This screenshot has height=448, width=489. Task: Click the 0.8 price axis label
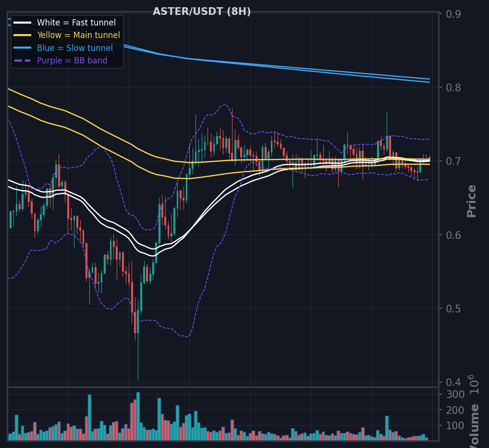pyautogui.click(x=453, y=87)
